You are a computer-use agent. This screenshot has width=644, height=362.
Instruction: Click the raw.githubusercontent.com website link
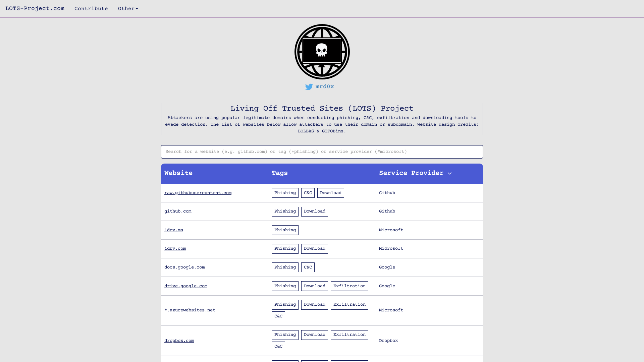tap(198, 193)
